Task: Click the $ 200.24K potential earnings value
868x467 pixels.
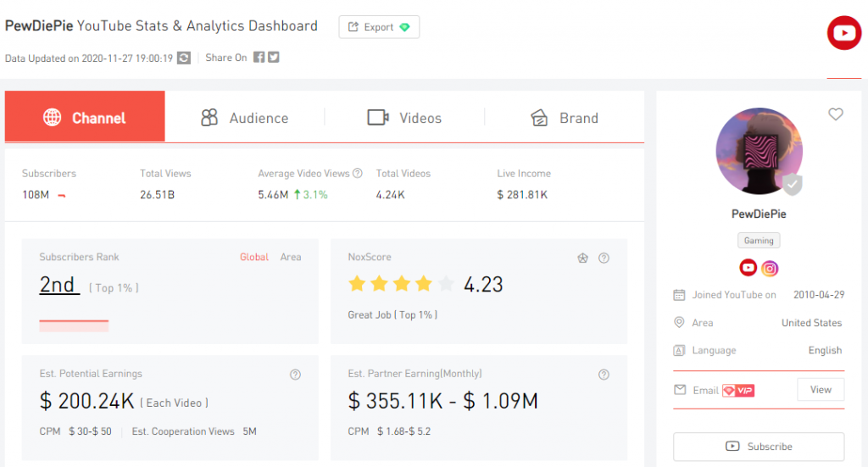Action: tap(86, 401)
